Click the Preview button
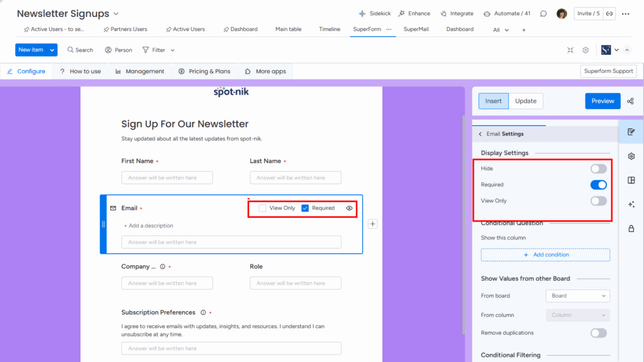Screen dimensions: 644x362 pos(602,101)
